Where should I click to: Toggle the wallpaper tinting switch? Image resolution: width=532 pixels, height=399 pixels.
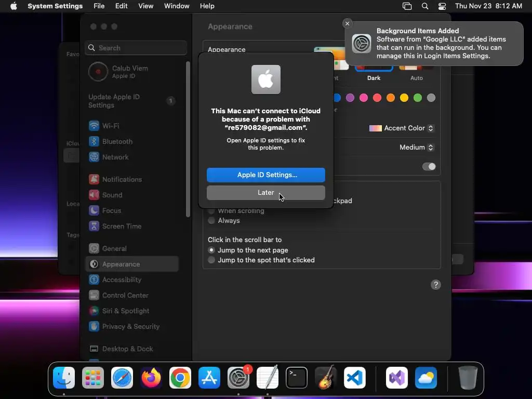point(429,167)
